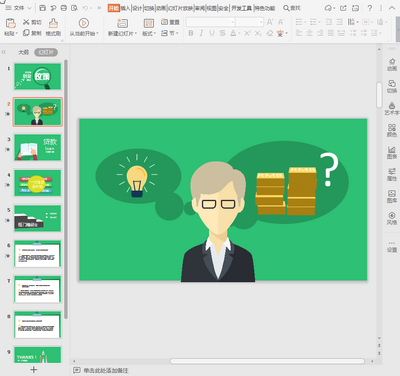Open the Paste (粘贴) dropdown arrow

(x=16, y=33)
